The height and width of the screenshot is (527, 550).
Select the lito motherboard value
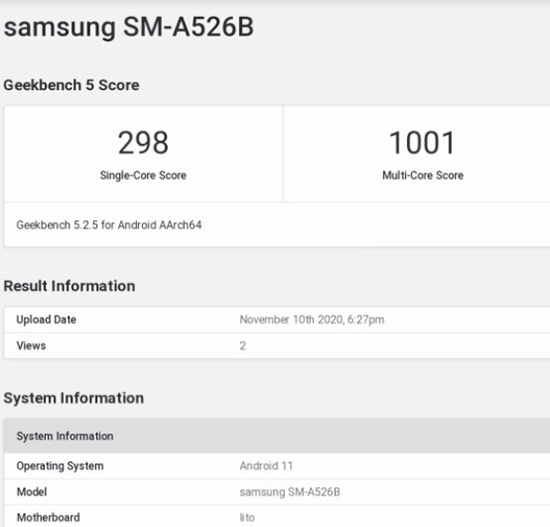(247, 518)
